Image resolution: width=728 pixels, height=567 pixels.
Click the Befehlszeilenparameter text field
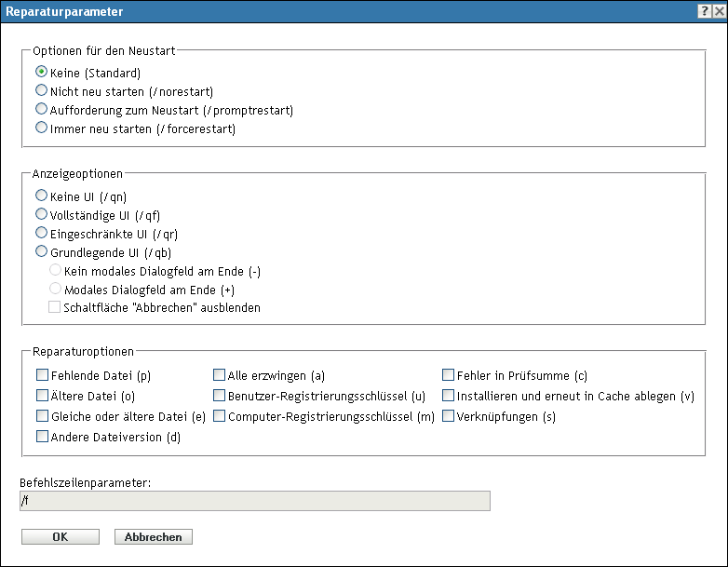pyautogui.click(x=254, y=502)
